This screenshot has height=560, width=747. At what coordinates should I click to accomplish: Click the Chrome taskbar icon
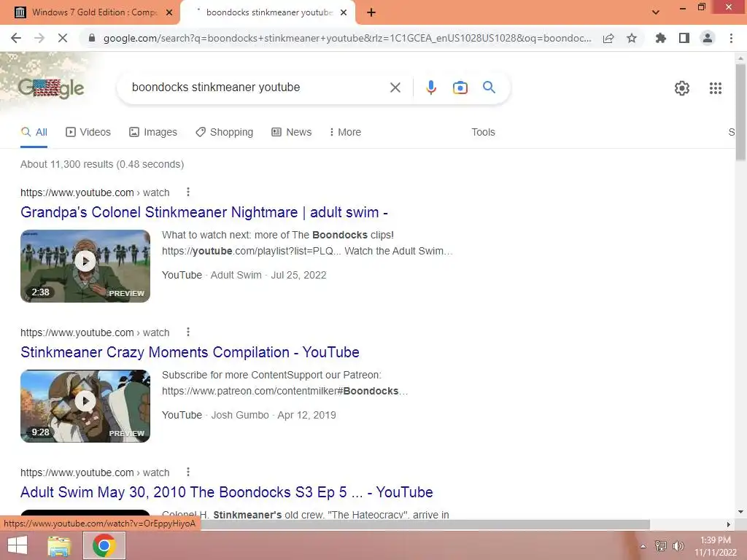[104, 545]
